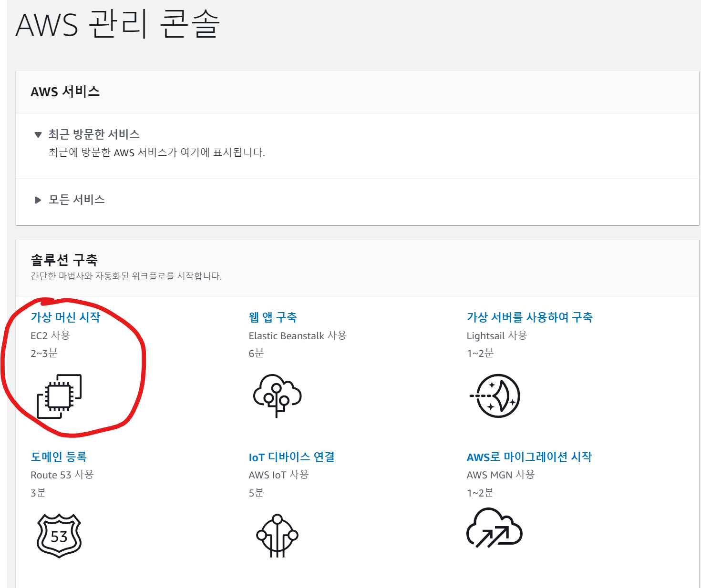Open the 가상 머신 시작 link

coord(65,317)
